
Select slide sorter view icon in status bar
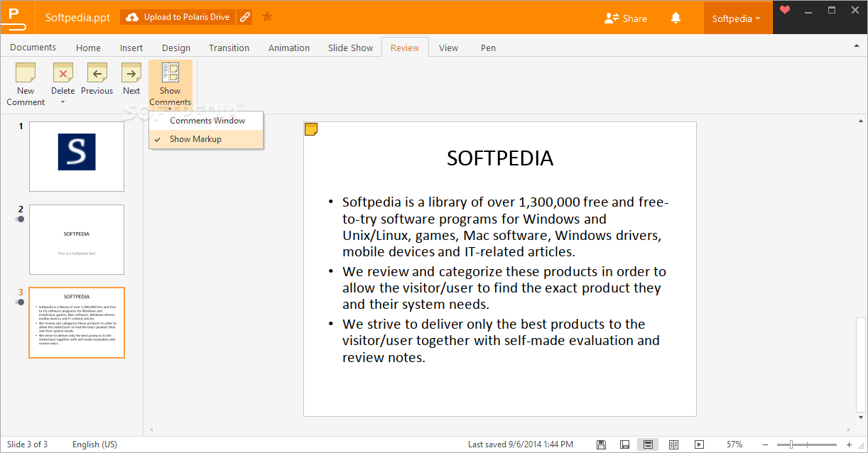click(x=673, y=444)
